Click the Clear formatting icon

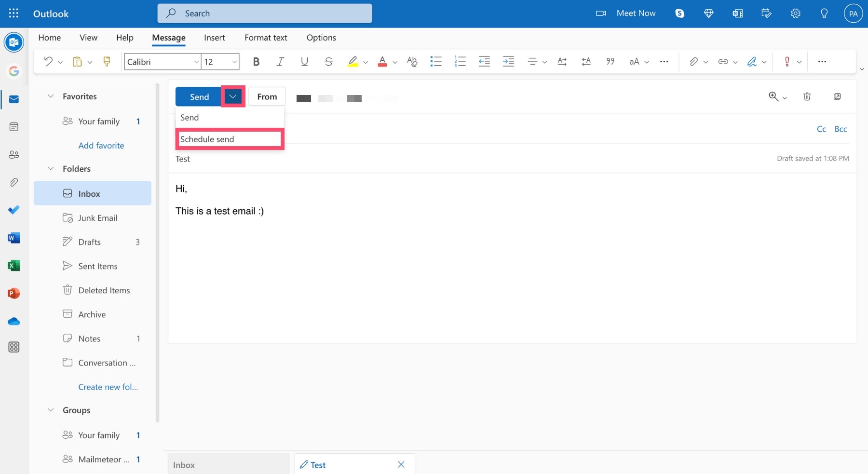coord(412,61)
